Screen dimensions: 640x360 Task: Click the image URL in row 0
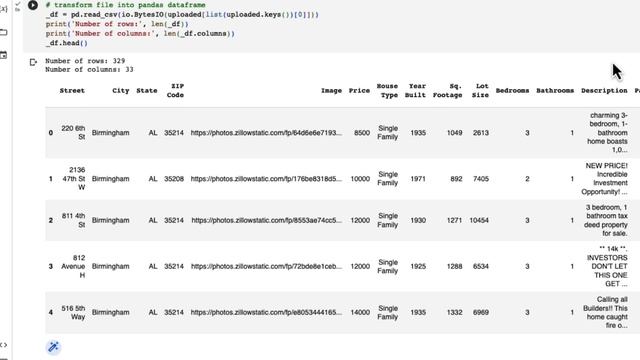[x=266, y=133]
